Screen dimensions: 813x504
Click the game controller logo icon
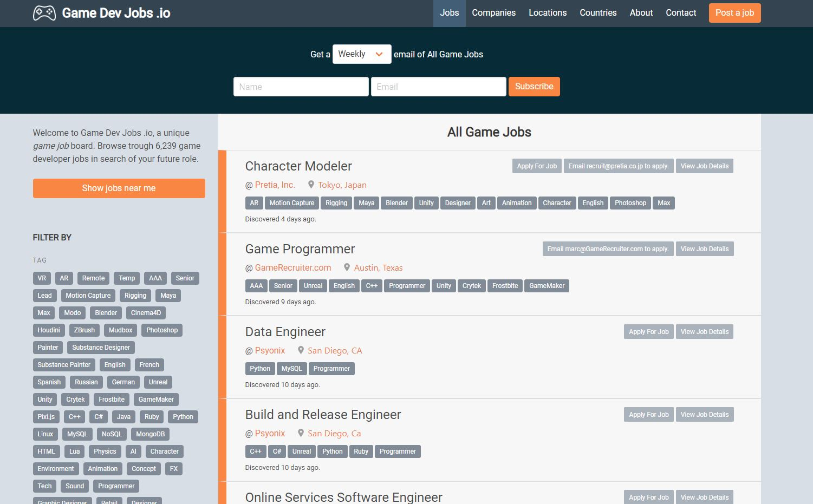44,13
